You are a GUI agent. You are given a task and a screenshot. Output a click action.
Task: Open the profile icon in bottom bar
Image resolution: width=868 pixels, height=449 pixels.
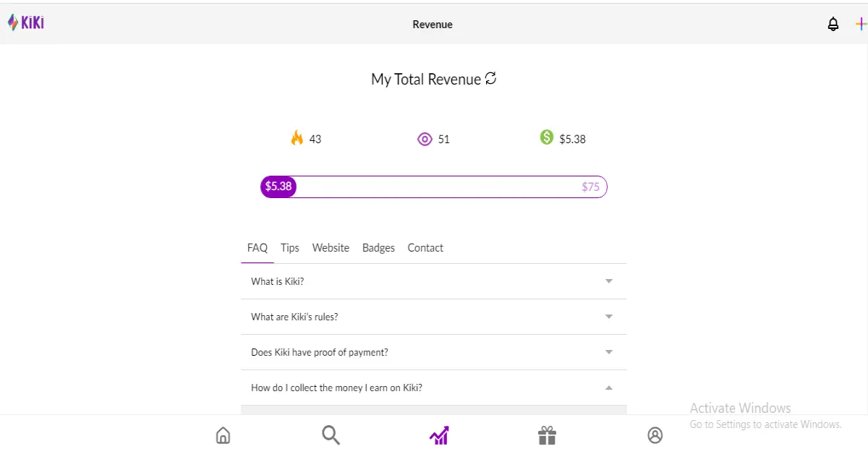tap(655, 435)
